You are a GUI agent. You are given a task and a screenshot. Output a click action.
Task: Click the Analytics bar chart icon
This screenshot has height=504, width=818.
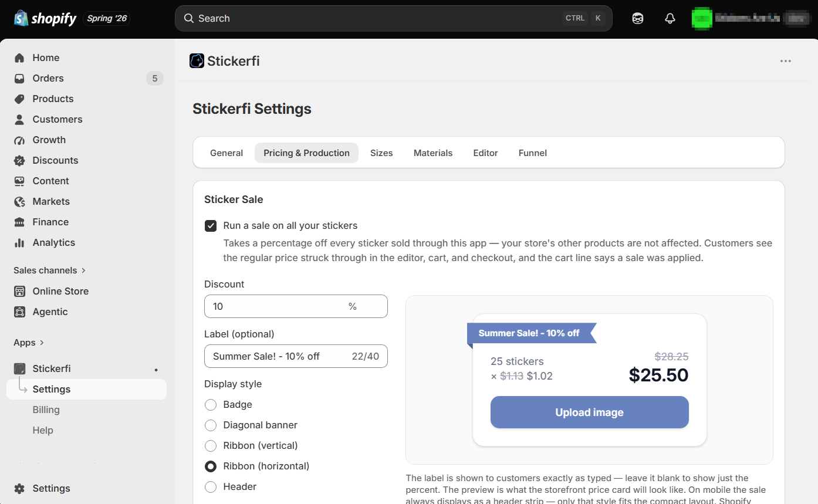pos(19,242)
